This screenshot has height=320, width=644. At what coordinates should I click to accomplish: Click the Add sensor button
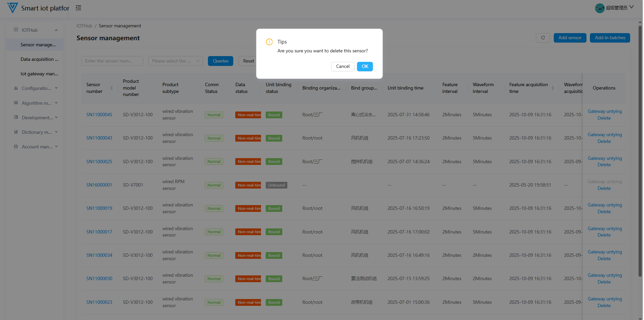(570, 38)
